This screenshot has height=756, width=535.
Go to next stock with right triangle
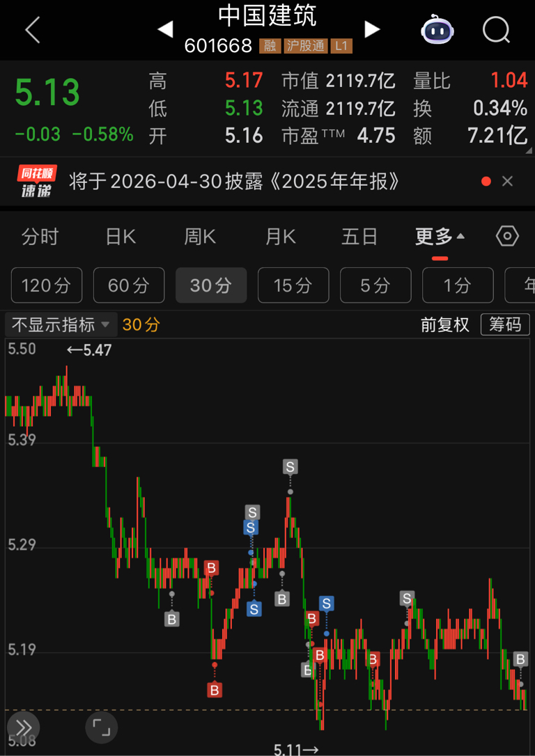point(371,30)
